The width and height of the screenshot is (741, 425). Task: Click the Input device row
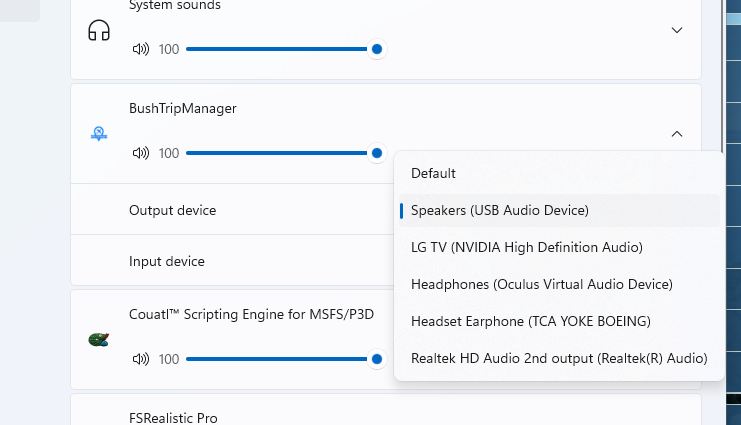167,261
